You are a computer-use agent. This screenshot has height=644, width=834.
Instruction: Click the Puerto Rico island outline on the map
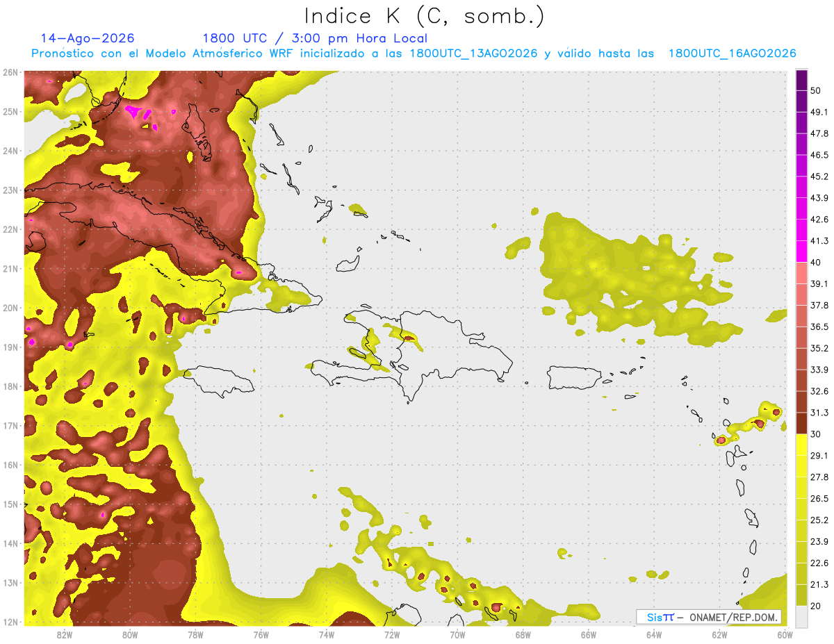tap(576, 379)
